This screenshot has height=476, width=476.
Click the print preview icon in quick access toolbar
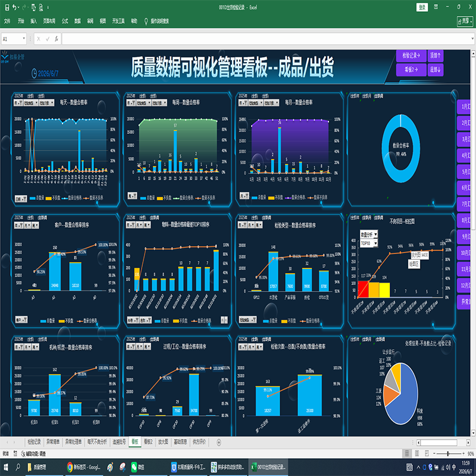click(41, 7)
